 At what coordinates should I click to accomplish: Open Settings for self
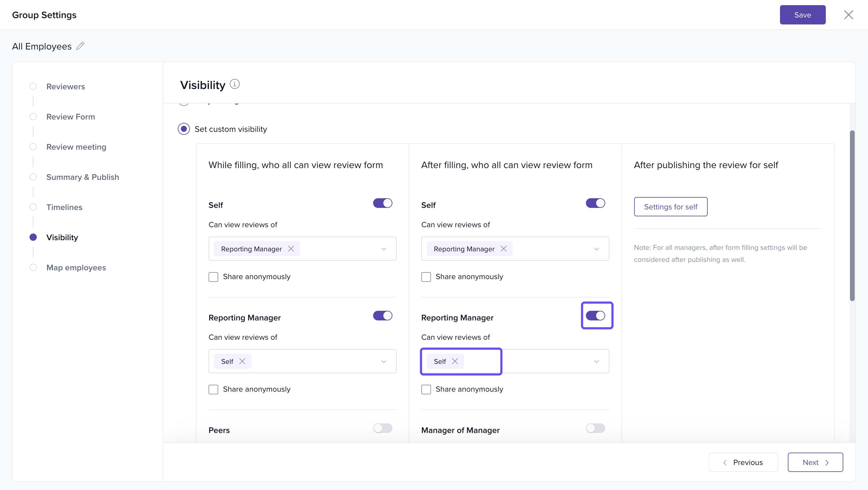pos(670,207)
